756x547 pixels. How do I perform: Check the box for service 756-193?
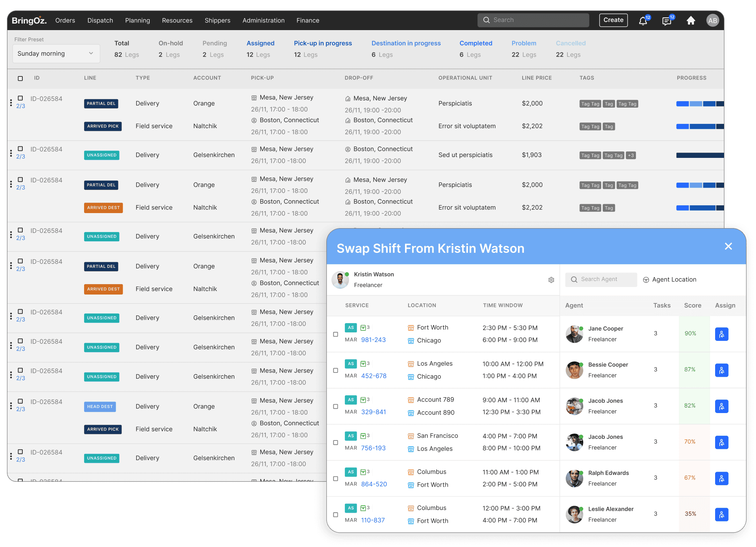(x=336, y=442)
